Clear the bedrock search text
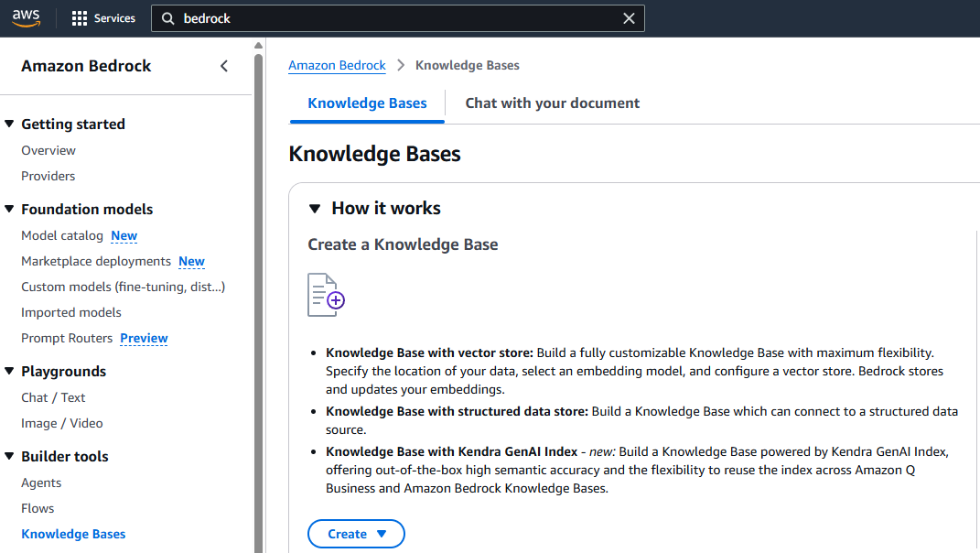This screenshot has height=553, width=980. click(629, 18)
